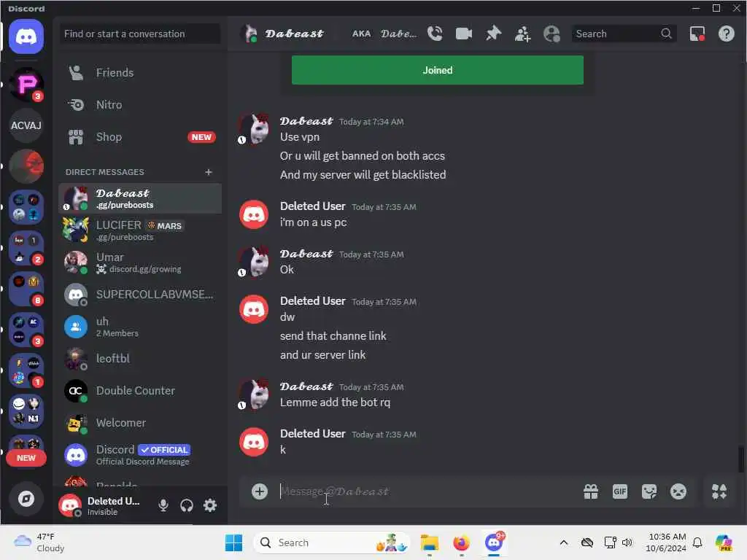The width and height of the screenshot is (747, 560).
Task: Open the apps launcher icon
Action: pos(719,491)
